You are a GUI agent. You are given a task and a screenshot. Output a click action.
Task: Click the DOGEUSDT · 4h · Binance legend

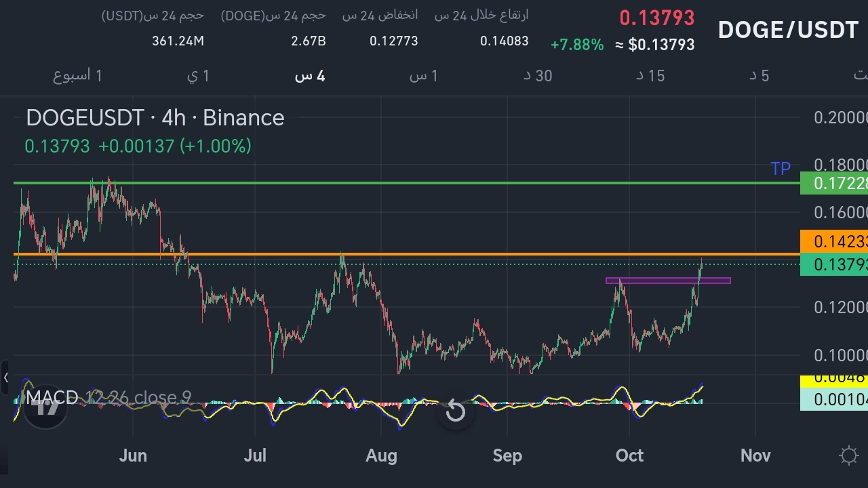pos(155,118)
